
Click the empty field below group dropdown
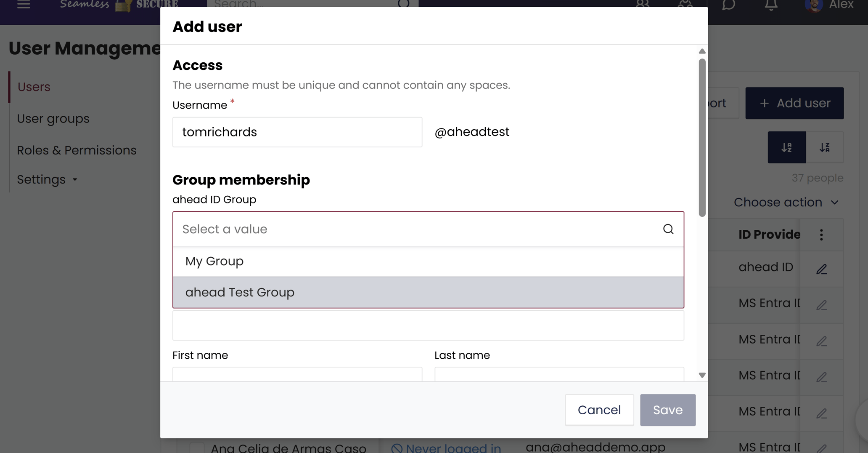pos(428,325)
